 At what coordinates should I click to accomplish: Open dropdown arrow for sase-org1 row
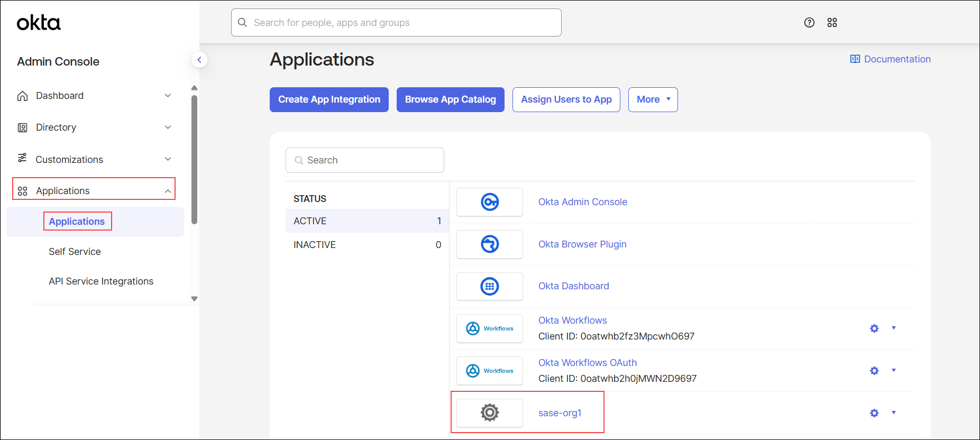coord(894,412)
